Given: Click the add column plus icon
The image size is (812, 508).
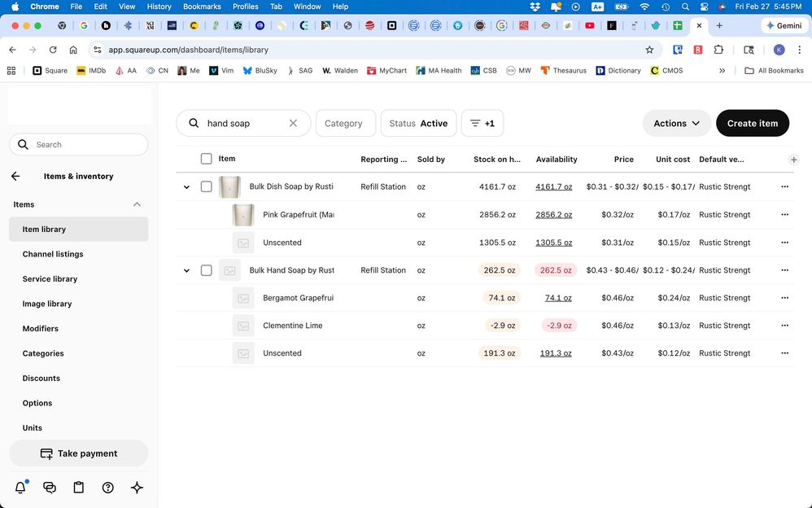Looking at the screenshot, I should 793,160.
